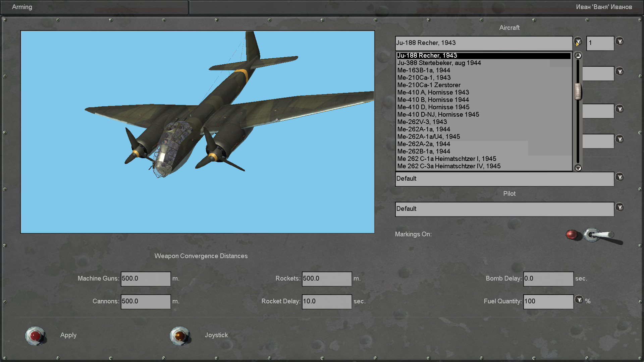Choose Me-410 B, Hornisse 1944
The height and width of the screenshot is (362, 644).
(x=433, y=100)
